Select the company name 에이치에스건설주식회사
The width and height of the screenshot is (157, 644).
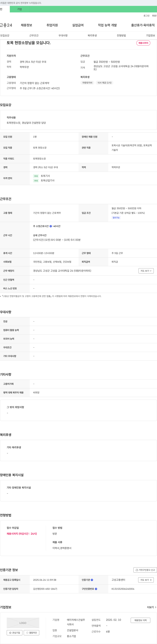tap(76, 622)
